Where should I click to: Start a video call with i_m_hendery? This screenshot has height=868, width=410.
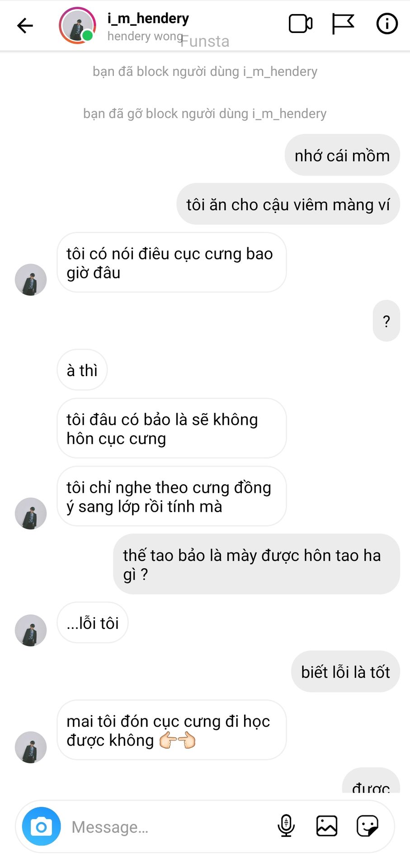[301, 24]
